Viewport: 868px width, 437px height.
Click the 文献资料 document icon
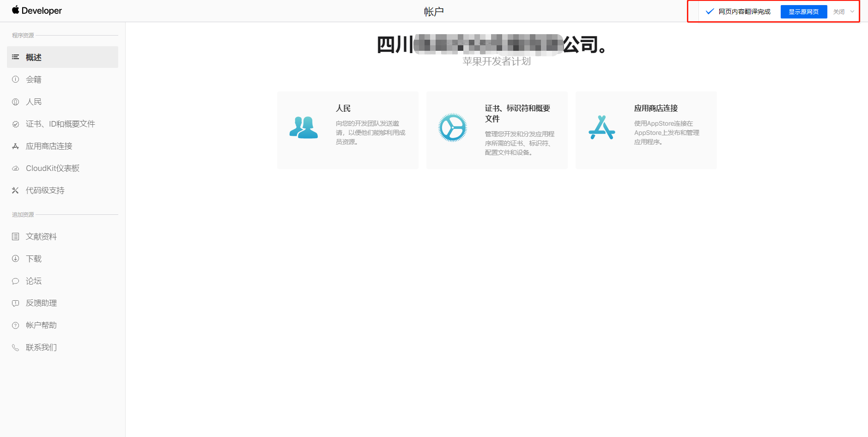pyautogui.click(x=15, y=237)
